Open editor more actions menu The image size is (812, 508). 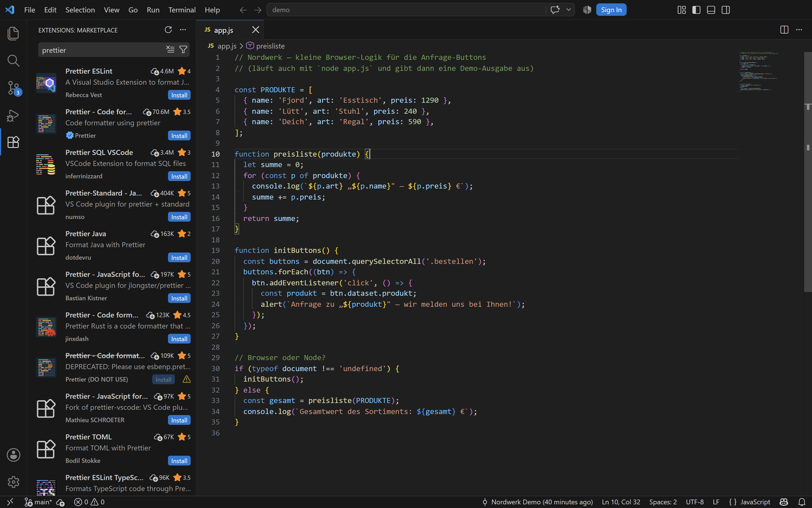799,30
